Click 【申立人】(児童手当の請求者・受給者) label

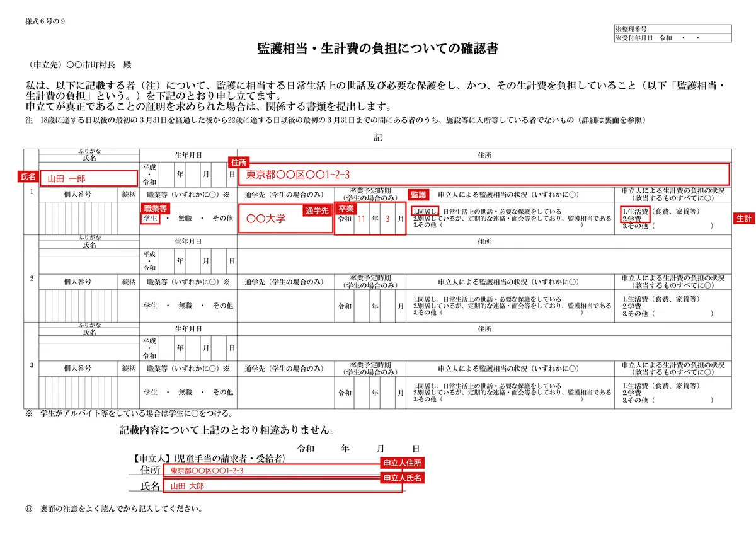[207, 458]
